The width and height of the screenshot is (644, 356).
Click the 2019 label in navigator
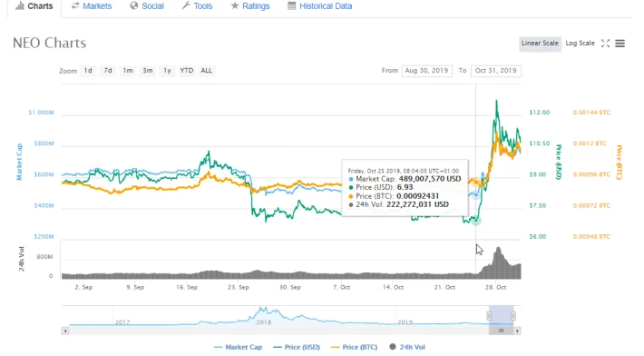[x=405, y=322]
